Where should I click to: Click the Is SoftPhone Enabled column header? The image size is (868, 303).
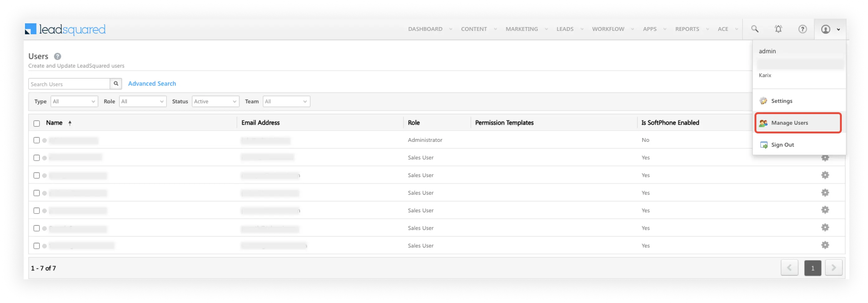click(x=670, y=123)
